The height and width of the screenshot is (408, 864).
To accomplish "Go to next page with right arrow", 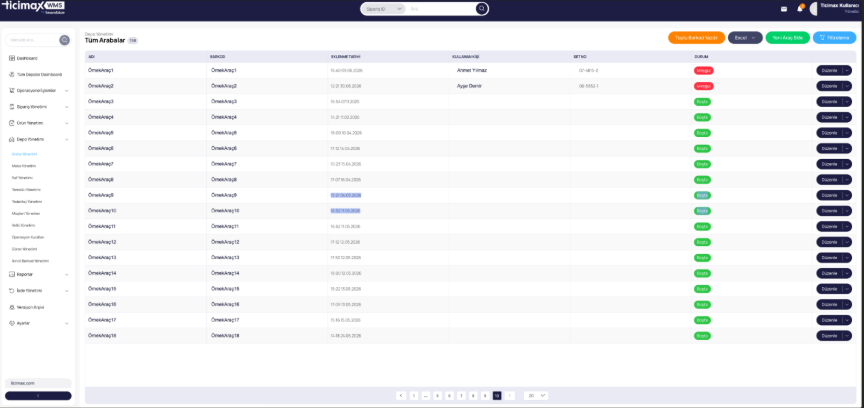I will click(x=510, y=395).
